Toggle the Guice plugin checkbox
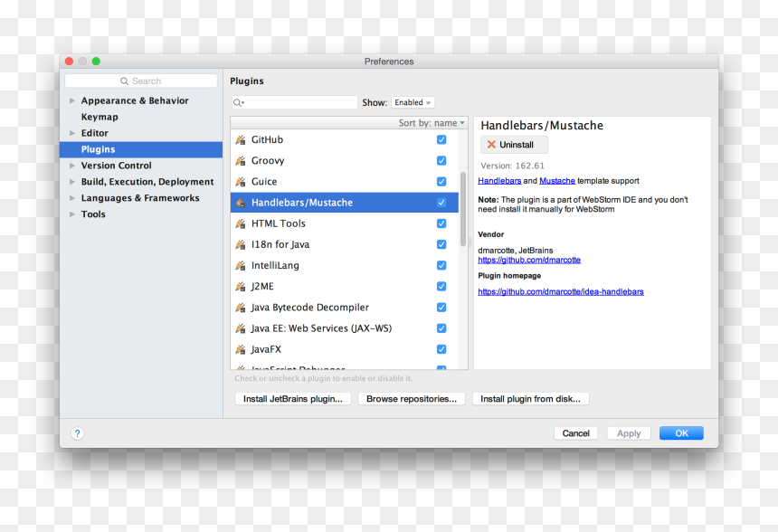This screenshot has height=532, width=778. (441, 182)
